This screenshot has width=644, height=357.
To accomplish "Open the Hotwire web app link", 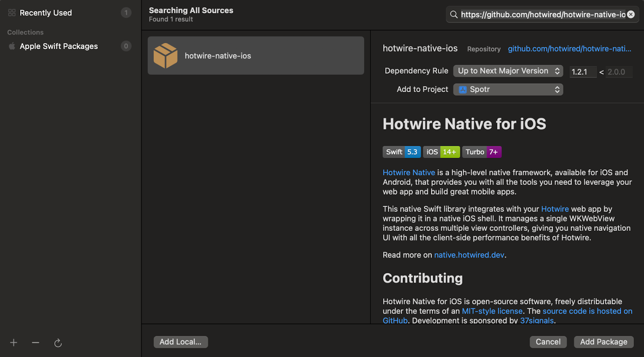I will tap(555, 209).
